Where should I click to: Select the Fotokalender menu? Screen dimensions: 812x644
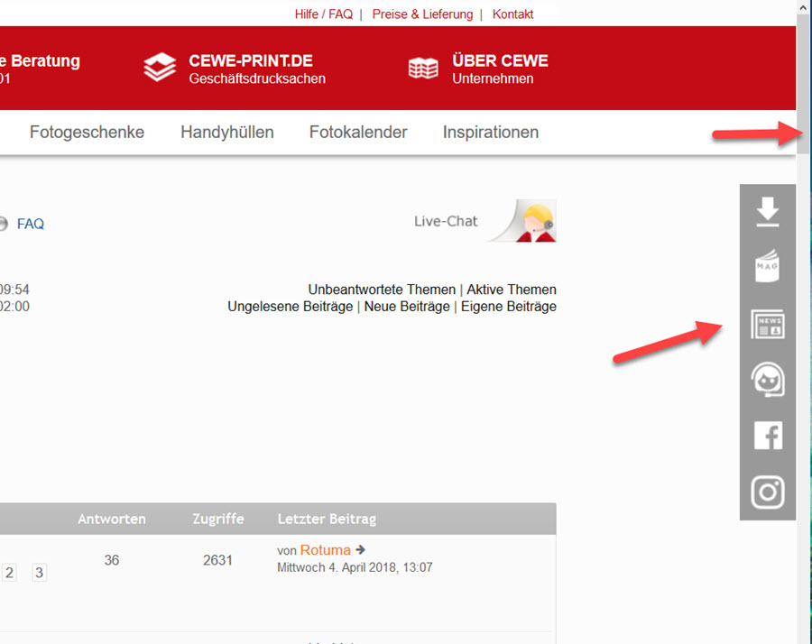(358, 132)
